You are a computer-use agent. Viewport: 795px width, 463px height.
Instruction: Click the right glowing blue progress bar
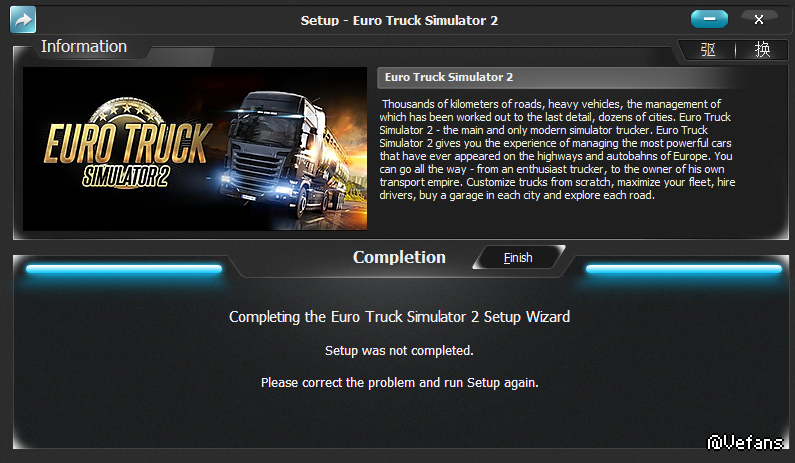683,269
